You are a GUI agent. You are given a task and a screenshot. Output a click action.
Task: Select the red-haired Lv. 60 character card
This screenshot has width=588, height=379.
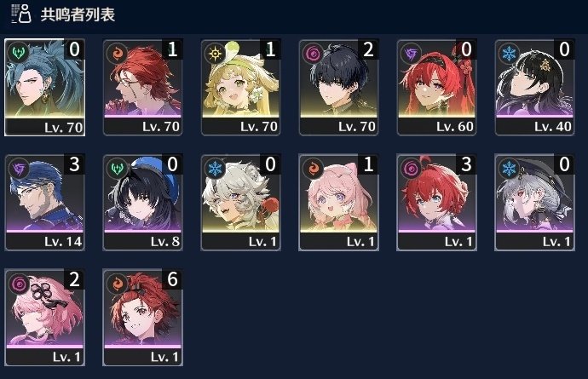[x=436, y=88]
